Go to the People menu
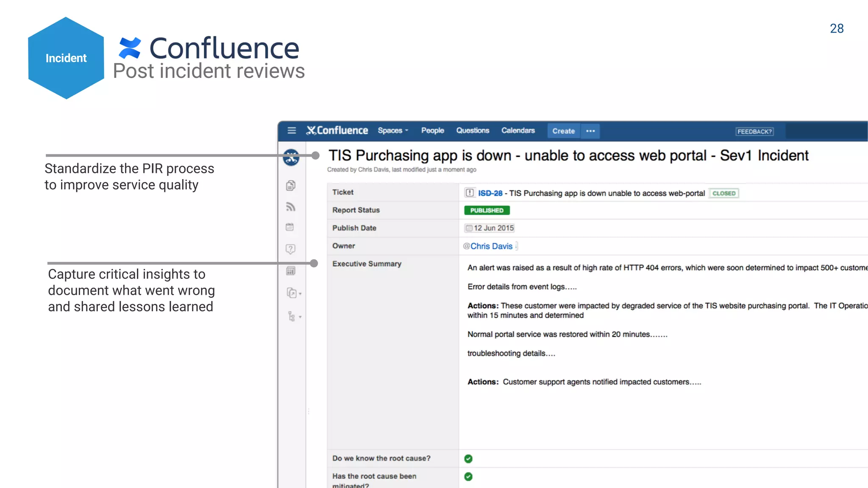 click(432, 130)
